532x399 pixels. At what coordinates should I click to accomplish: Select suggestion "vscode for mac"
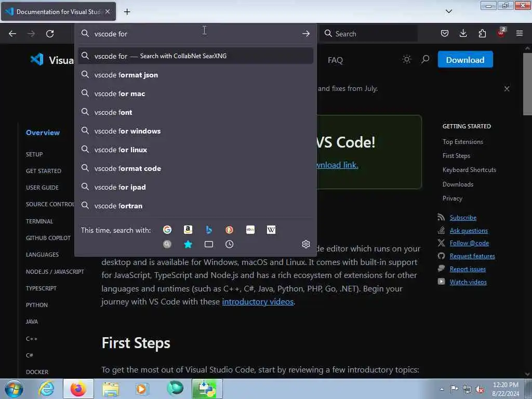coord(196,94)
